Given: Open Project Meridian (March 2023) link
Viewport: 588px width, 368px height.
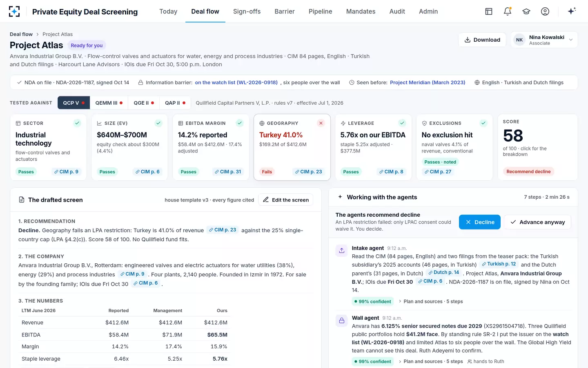Looking at the screenshot, I should pyautogui.click(x=428, y=83).
